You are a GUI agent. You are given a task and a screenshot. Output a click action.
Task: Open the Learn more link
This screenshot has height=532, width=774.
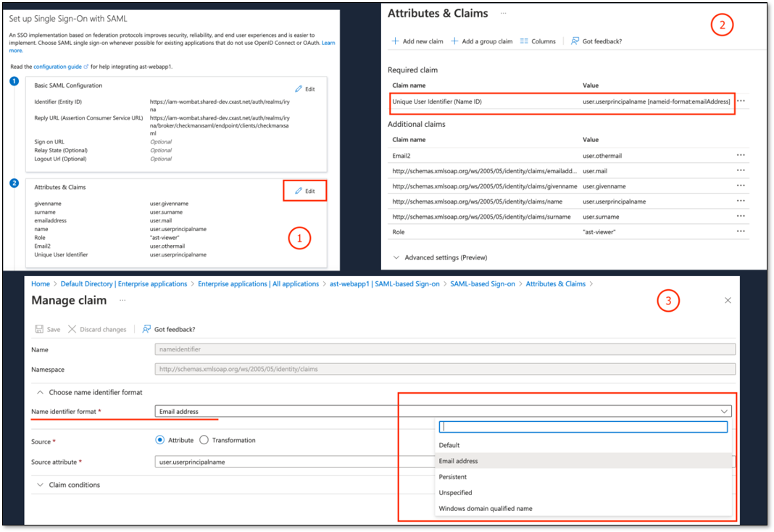[x=328, y=43]
